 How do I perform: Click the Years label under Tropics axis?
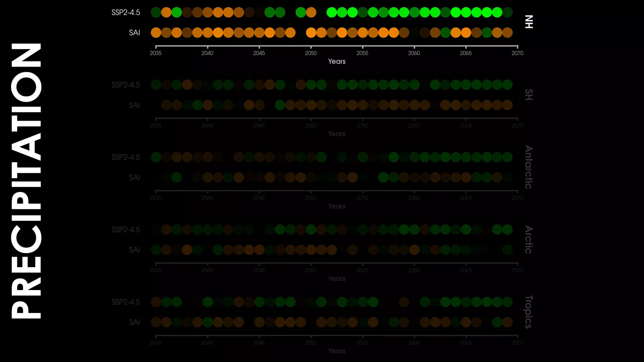[x=336, y=351]
